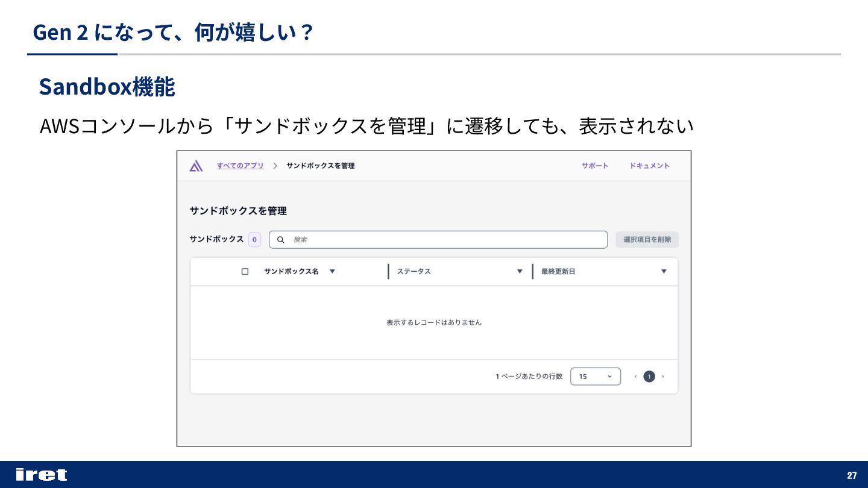Click the サンドボックス名 column header

(x=291, y=272)
